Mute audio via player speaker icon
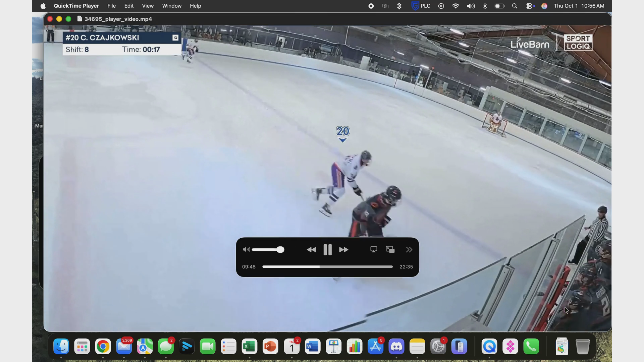The width and height of the screenshot is (644, 362). pos(246,249)
